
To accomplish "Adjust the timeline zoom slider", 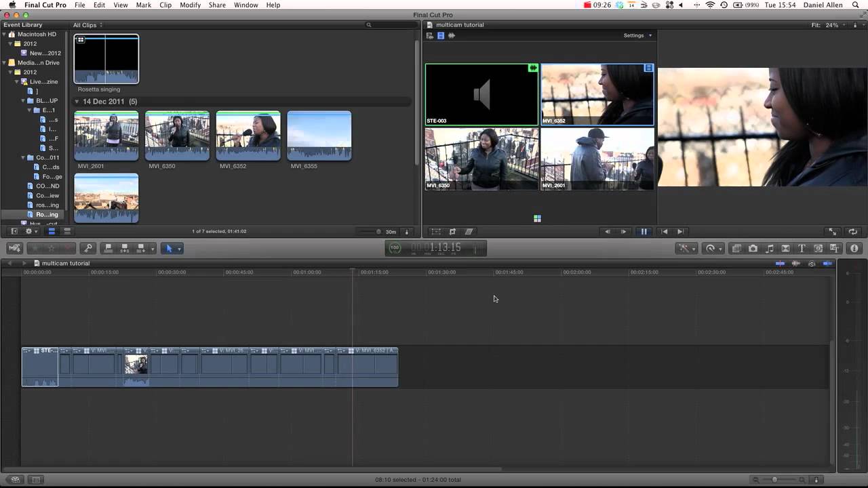I will click(774, 479).
